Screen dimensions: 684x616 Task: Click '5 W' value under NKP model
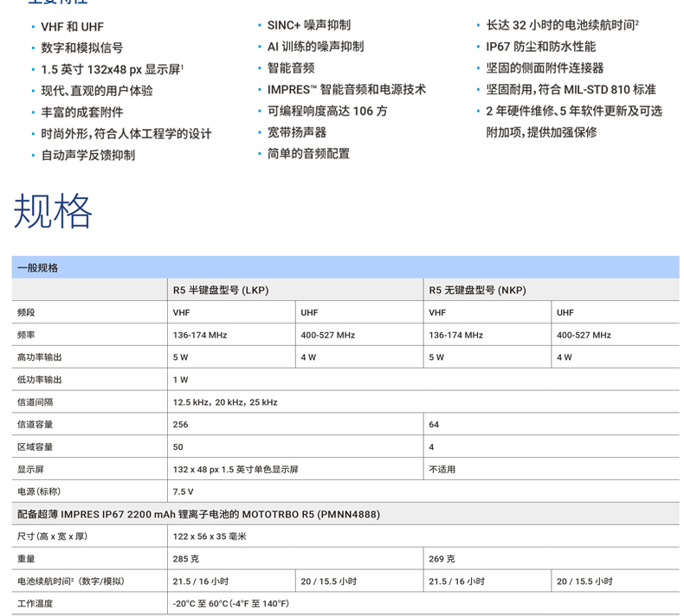pos(436,357)
